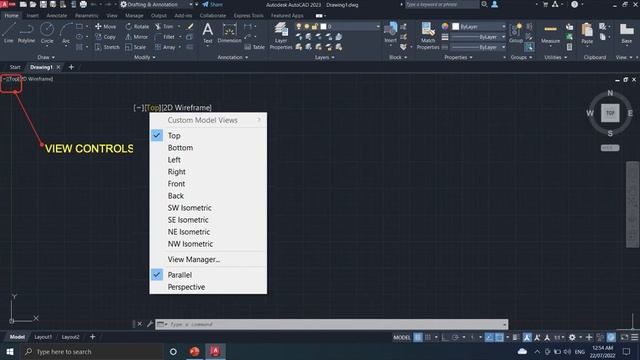Insert a Table annotation
This screenshot has height=360, width=640.
pos(255,47)
